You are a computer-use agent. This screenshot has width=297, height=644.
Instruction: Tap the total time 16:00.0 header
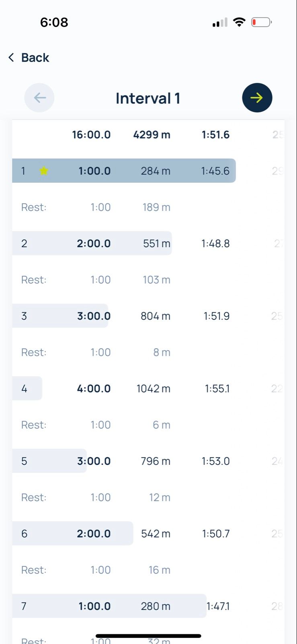tap(91, 135)
